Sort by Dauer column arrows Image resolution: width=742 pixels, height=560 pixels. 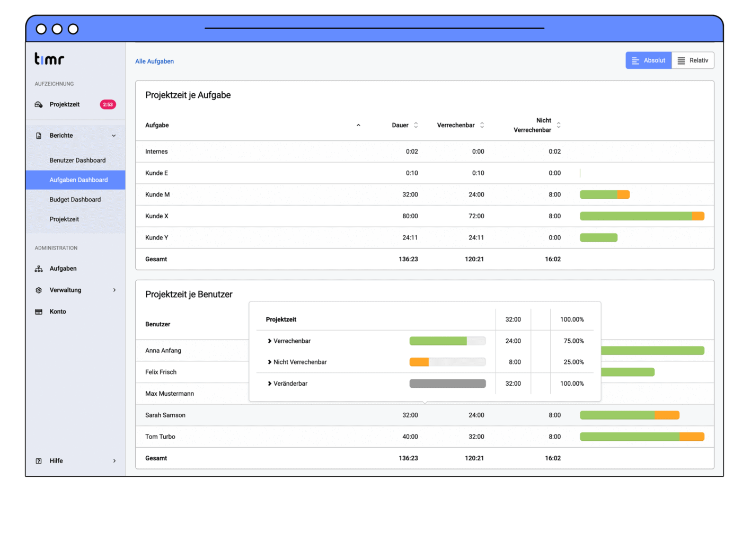[x=416, y=126]
